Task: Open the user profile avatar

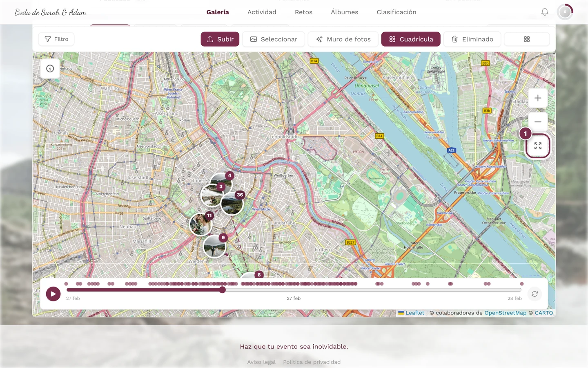Action: [x=565, y=12]
